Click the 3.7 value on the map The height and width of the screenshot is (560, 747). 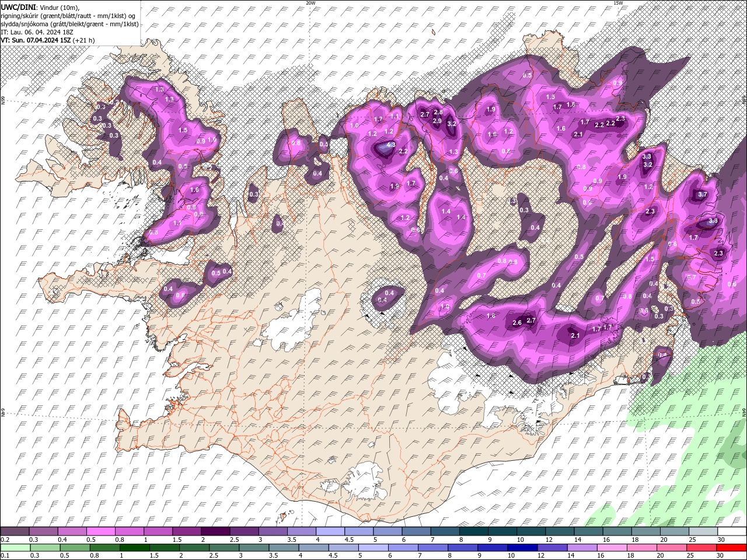pyautogui.click(x=703, y=194)
